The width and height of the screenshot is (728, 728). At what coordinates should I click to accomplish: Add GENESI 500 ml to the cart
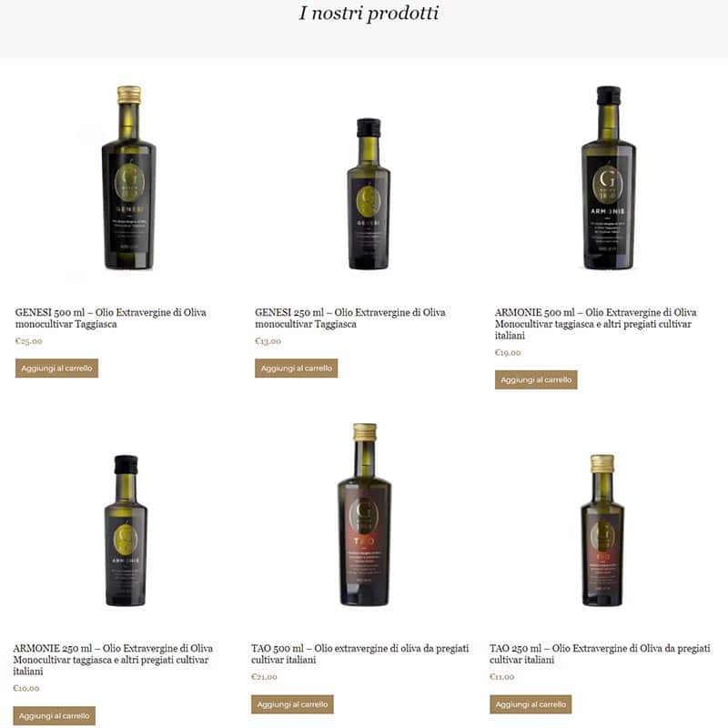click(x=56, y=369)
